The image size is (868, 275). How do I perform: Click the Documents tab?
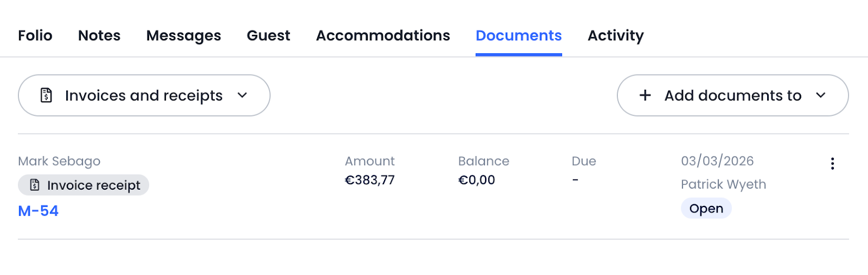[x=519, y=35]
